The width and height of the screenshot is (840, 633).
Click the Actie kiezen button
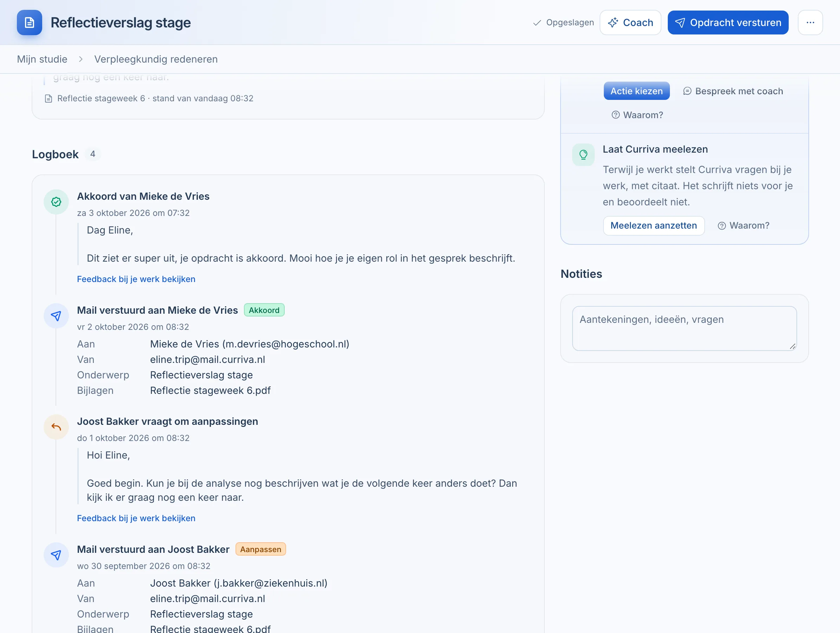637,91
